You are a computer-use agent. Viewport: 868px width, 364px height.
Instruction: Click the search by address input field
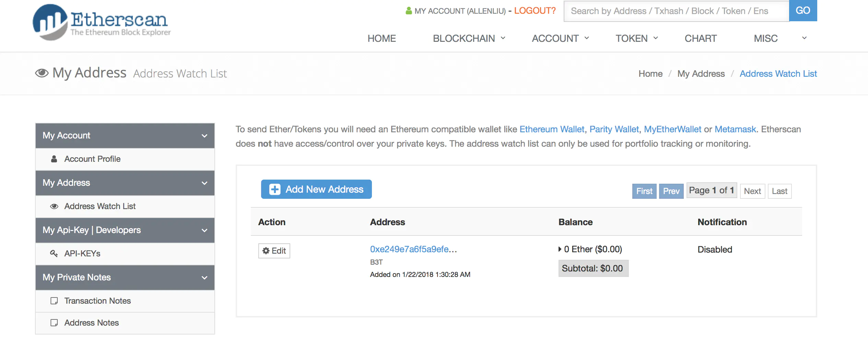[676, 11]
